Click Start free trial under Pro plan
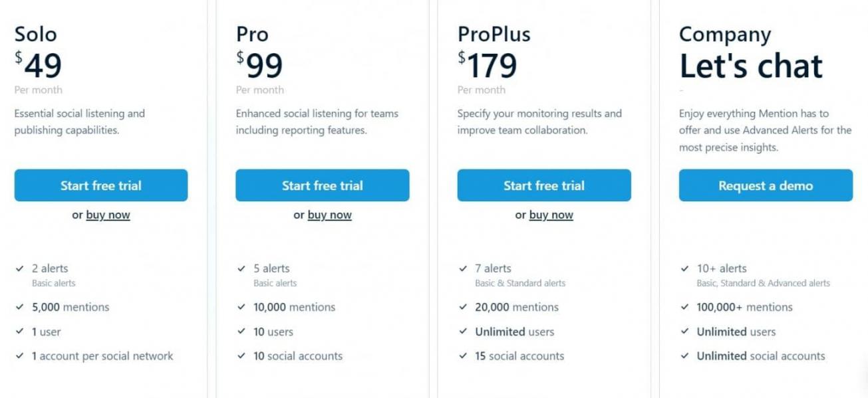Image resolution: width=868 pixels, height=398 pixels. pyautogui.click(x=323, y=185)
